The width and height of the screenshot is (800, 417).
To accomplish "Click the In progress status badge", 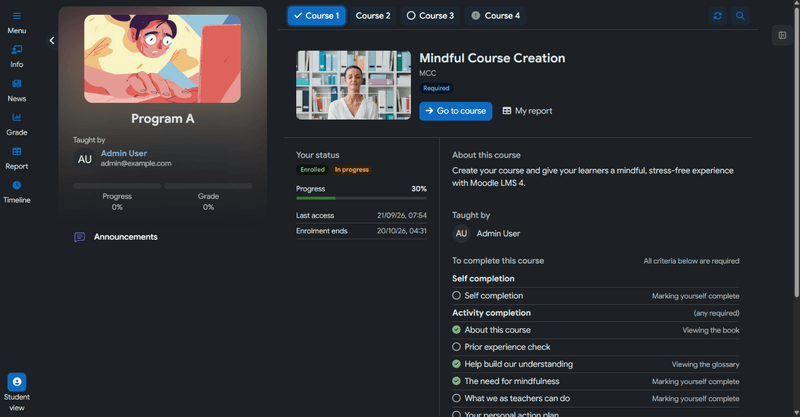I will 352,169.
